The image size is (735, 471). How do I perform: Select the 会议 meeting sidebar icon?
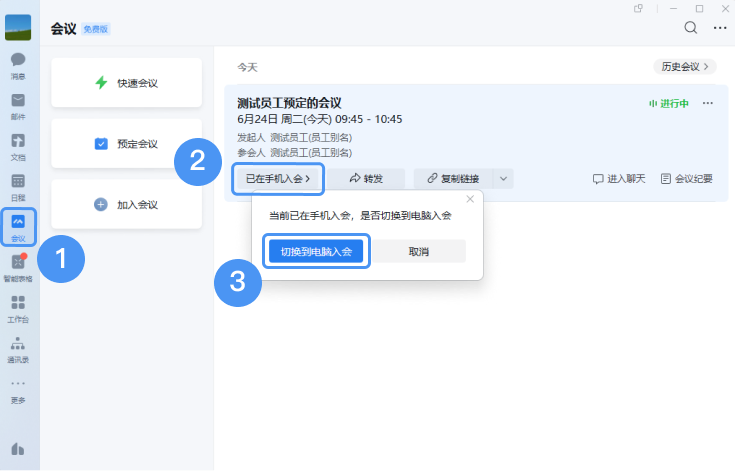coord(18,227)
